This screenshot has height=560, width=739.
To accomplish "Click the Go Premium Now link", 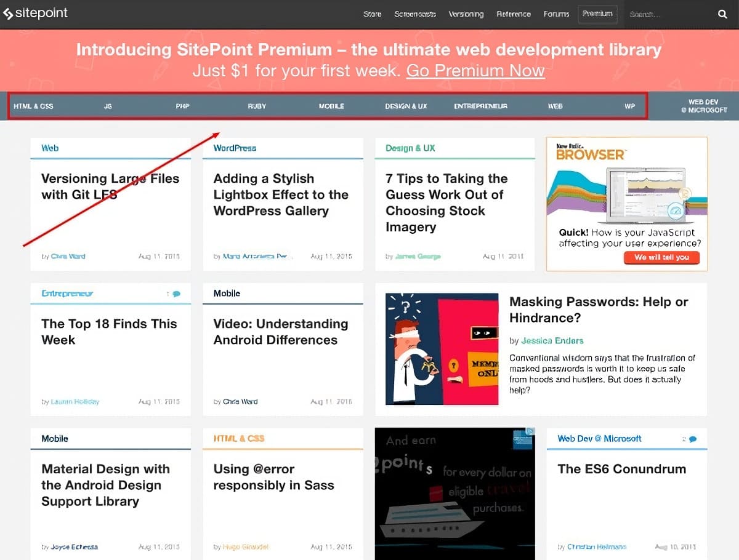I will point(475,71).
